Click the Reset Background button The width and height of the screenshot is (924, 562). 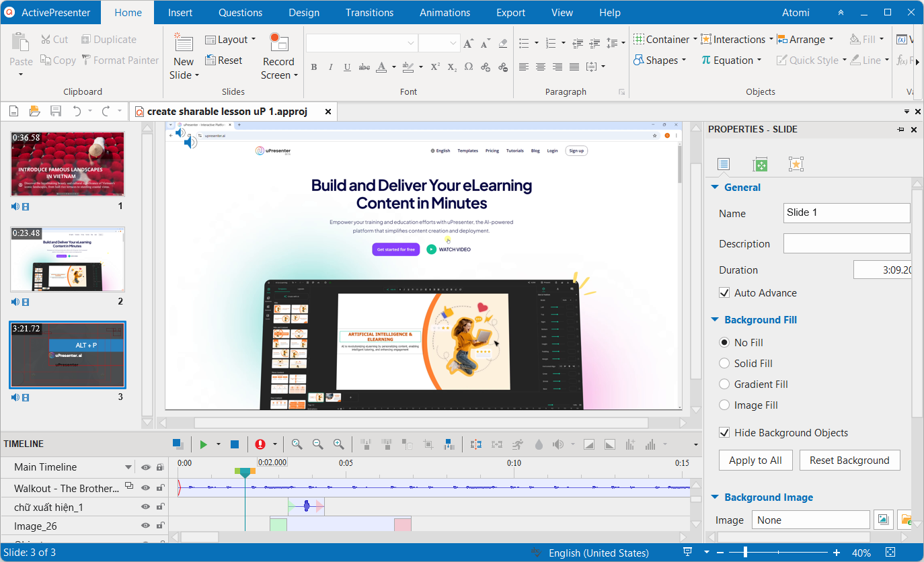click(849, 460)
